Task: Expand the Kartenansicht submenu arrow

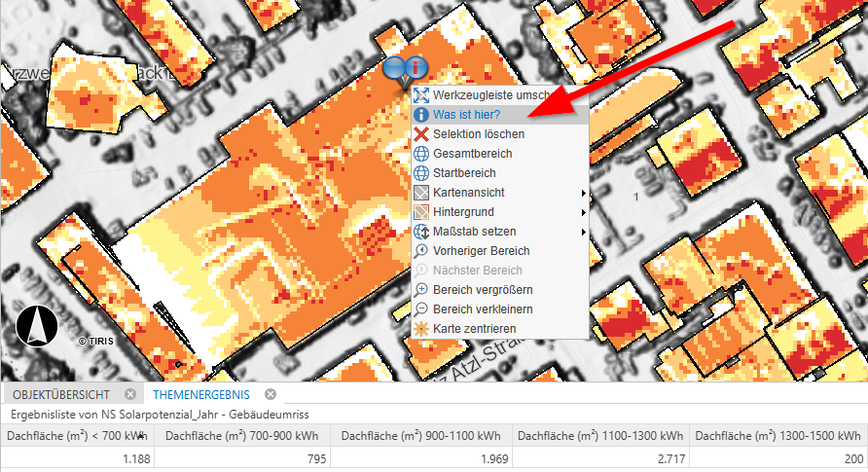Action: pos(583,193)
